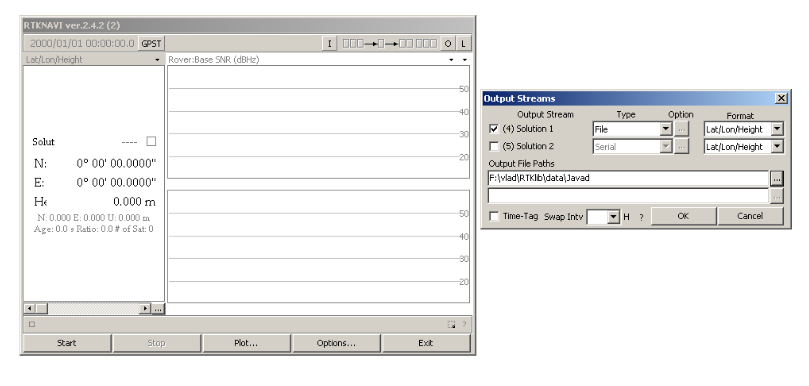Click the solution status indicator box
809x386 pixels.
coord(151,141)
